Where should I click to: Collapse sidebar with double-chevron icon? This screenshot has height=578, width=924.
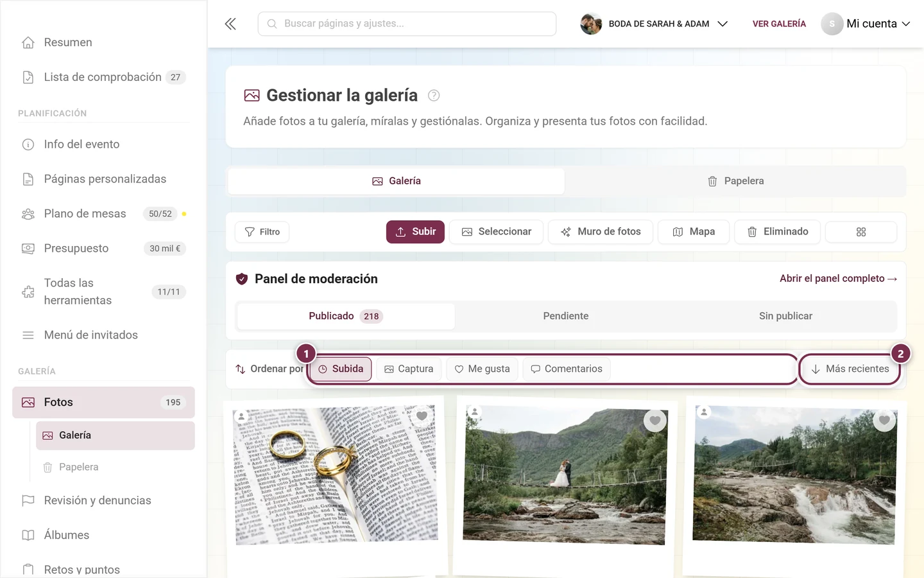point(230,24)
